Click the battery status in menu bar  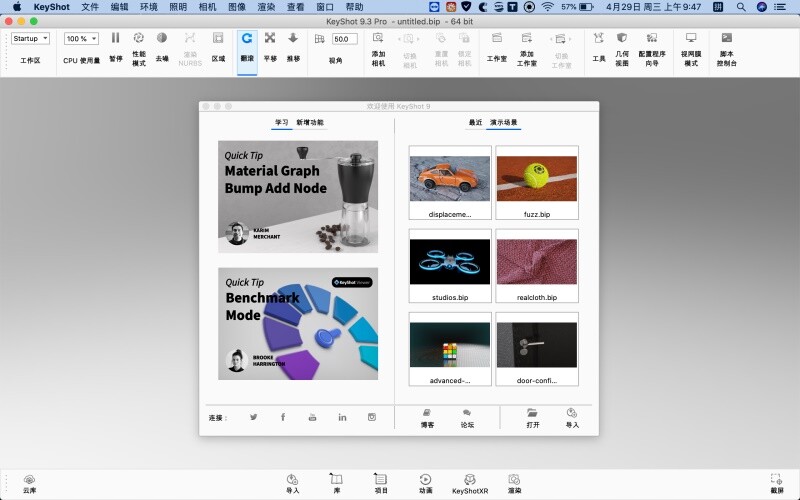[x=578, y=7]
